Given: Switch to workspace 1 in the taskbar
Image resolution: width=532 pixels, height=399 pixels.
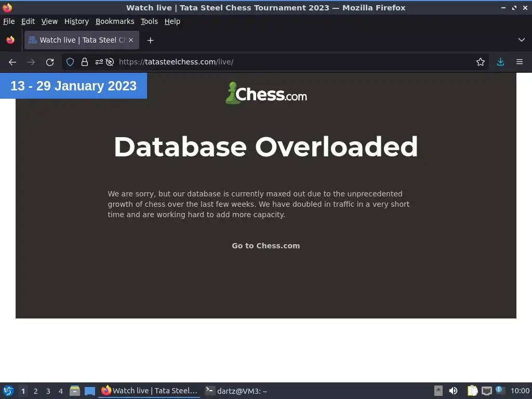Looking at the screenshot, I should coord(23,391).
